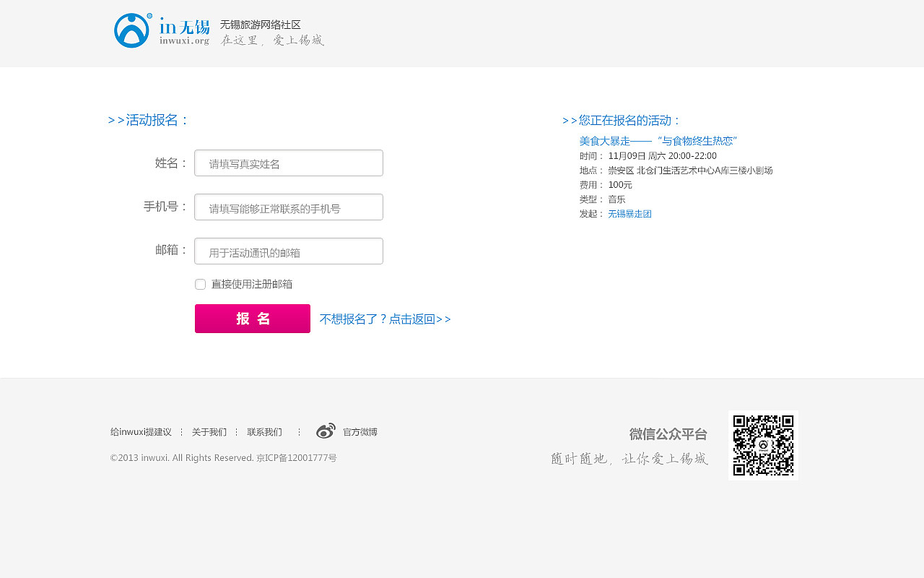This screenshot has width=924, height=578.
Task: Click the 直接使用注册邮箱 label text
Action: tap(252, 285)
